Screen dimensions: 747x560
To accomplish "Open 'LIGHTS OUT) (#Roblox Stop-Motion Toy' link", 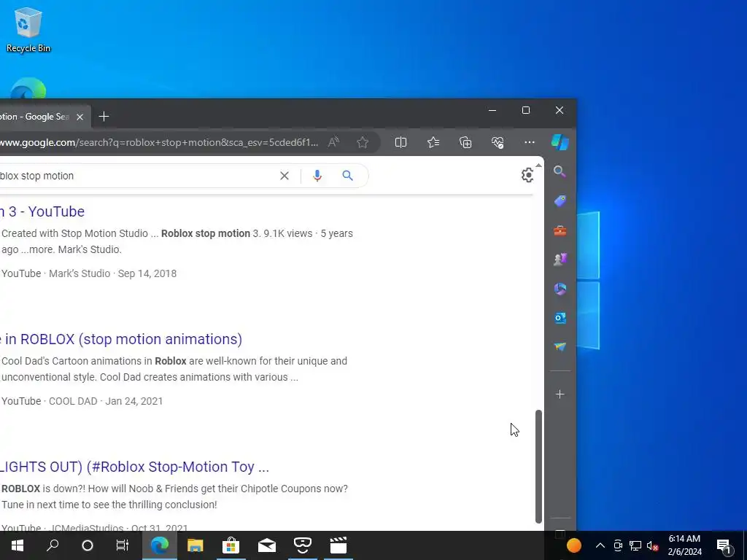I will 134,467.
